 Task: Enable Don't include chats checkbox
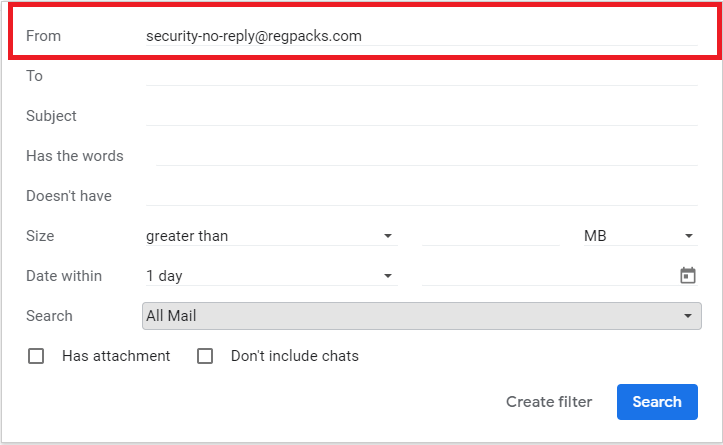[x=205, y=356]
